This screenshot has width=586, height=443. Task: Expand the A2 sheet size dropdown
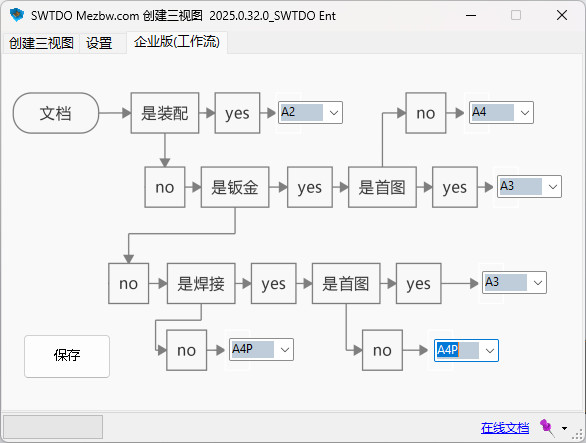pyautogui.click(x=334, y=113)
